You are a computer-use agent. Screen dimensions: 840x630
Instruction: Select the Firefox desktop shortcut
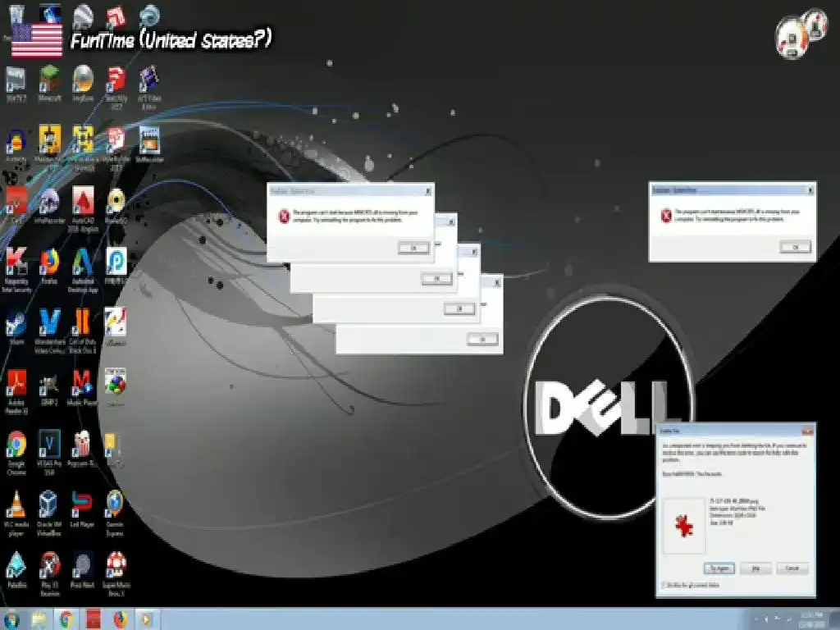pyautogui.click(x=49, y=267)
